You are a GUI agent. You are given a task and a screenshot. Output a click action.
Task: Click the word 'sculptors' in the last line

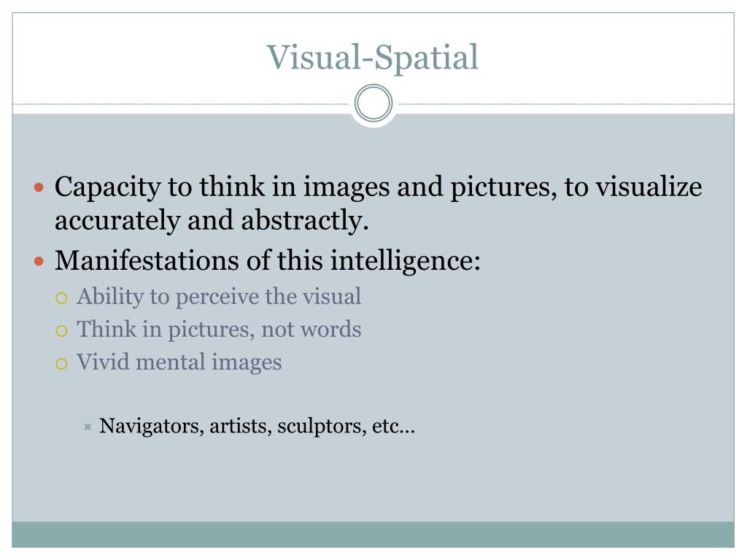[x=322, y=426]
